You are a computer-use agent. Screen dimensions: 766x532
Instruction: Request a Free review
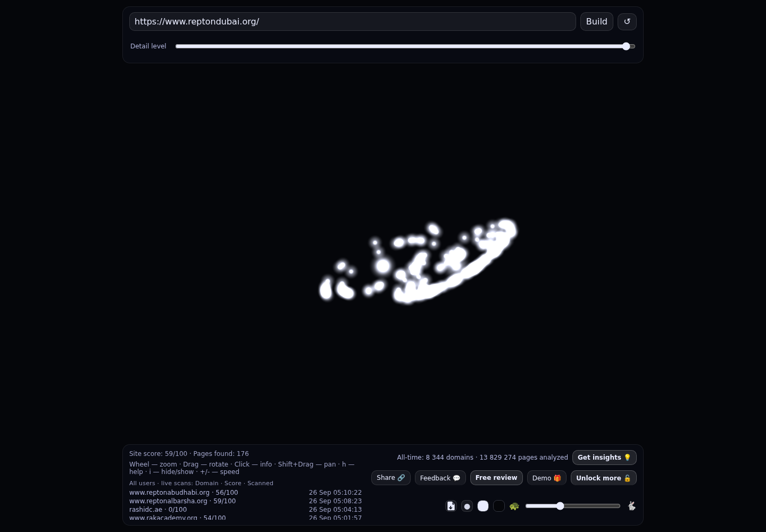tap(496, 478)
